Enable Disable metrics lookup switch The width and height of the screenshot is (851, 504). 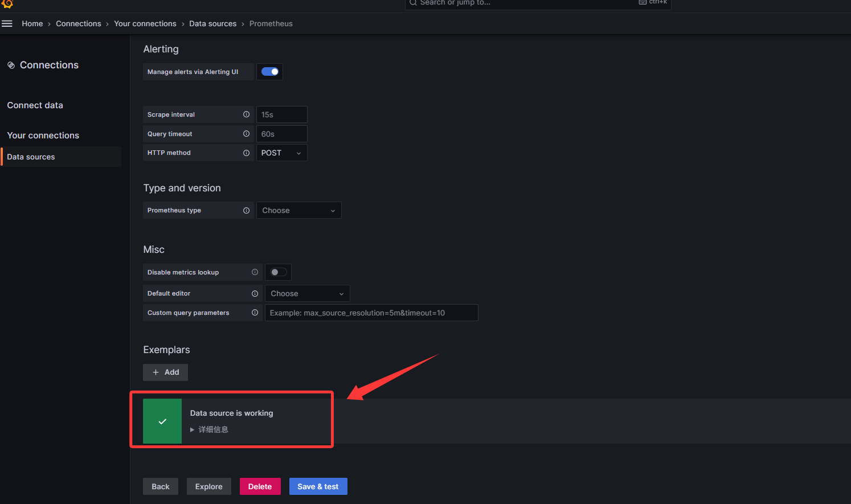(278, 272)
